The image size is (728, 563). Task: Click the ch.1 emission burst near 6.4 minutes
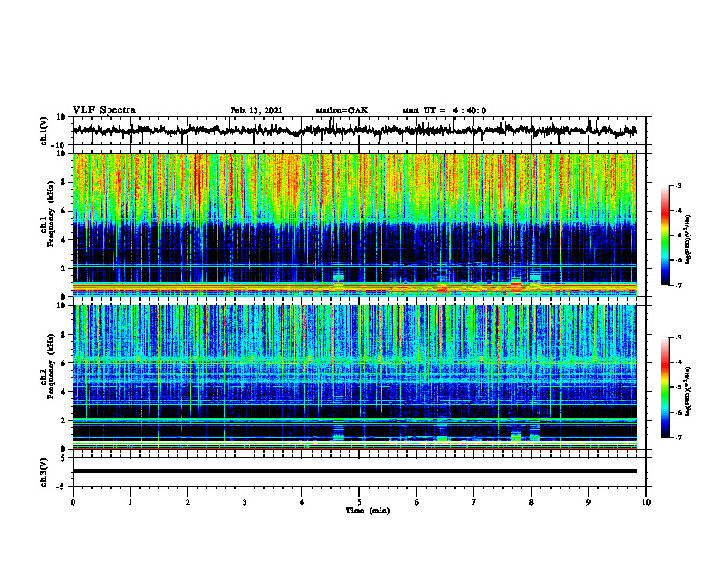[x=441, y=284]
